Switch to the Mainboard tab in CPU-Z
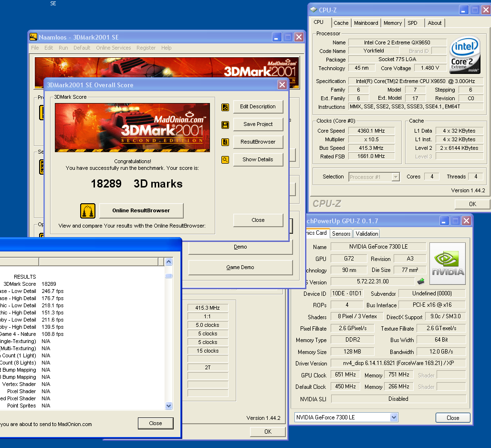491x448 pixels. pyautogui.click(x=366, y=23)
